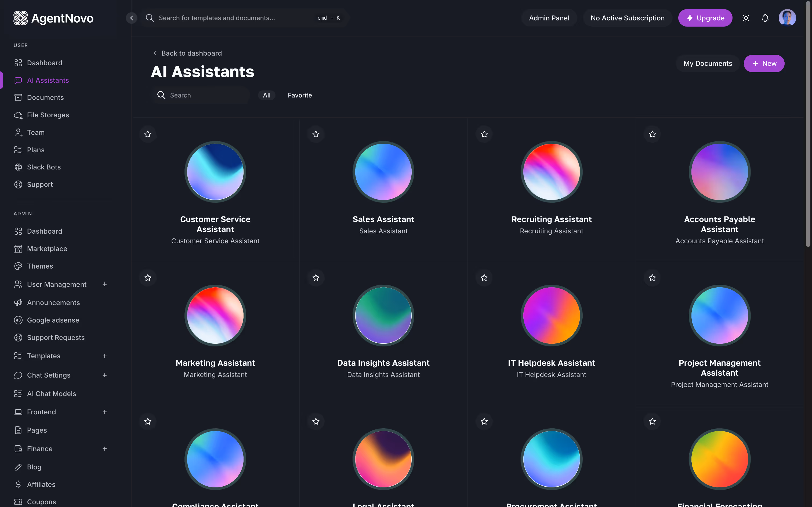Click the Pages document icon
Image resolution: width=812 pixels, height=507 pixels.
click(x=18, y=430)
